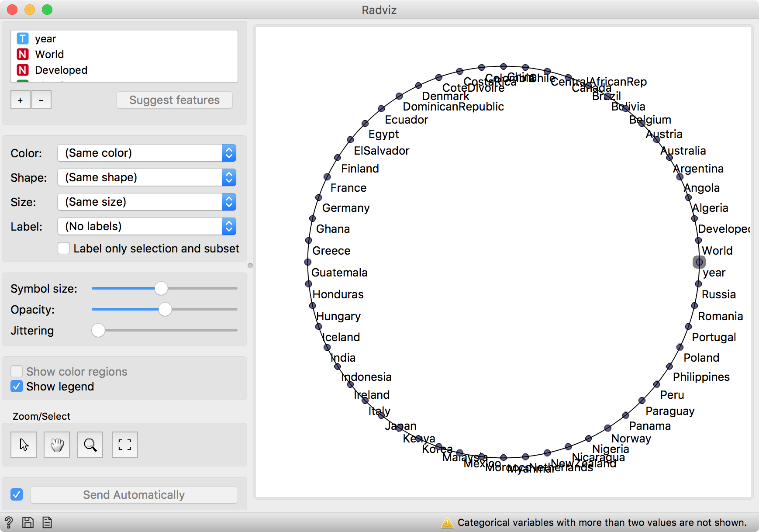Choose the magnifier zoom tool

(90, 445)
